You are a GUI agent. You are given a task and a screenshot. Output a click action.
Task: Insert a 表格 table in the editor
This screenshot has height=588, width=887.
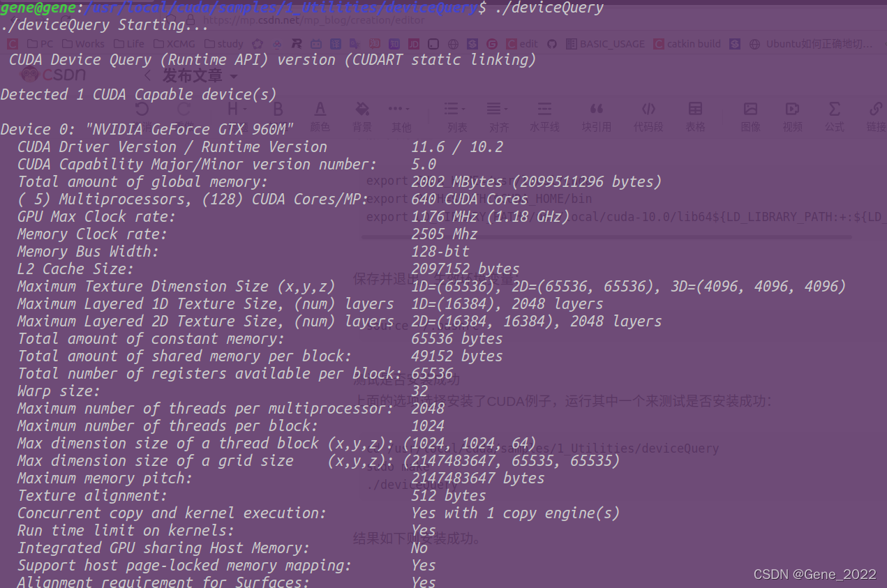pyautogui.click(x=695, y=116)
